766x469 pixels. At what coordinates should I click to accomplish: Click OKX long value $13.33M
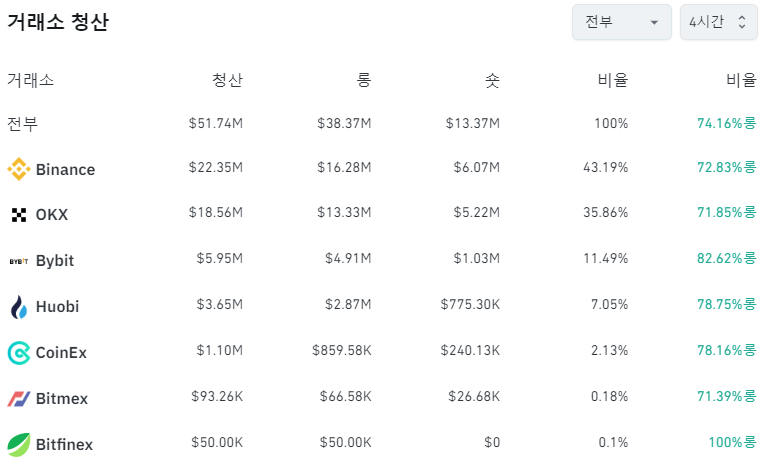[x=344, y=213]
